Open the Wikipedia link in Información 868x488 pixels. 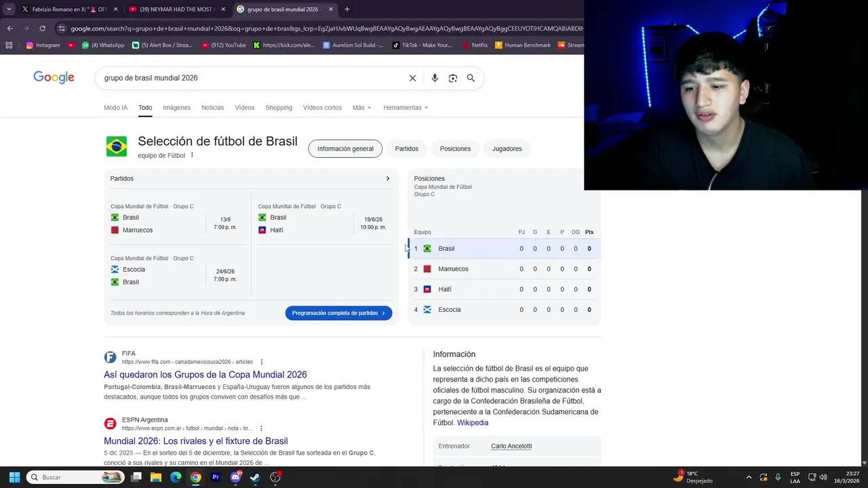click(473, 423)
